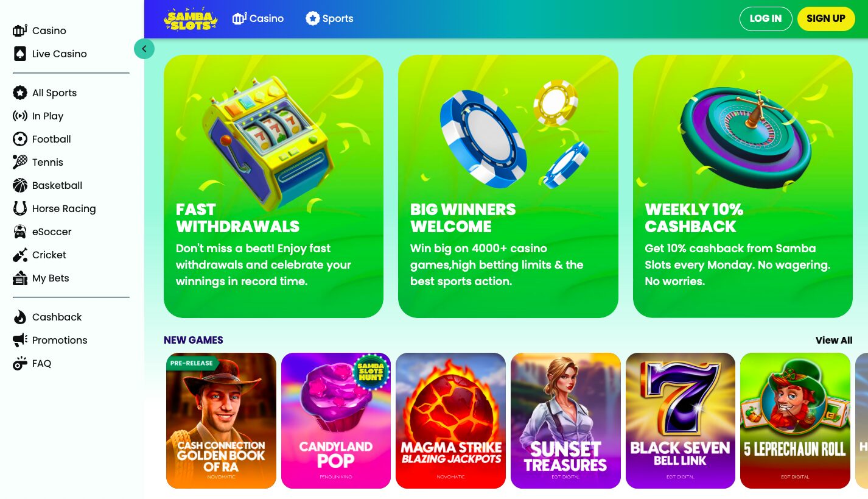
Task: Open the eSoccer gamepad icon
Action: point(20,232)
